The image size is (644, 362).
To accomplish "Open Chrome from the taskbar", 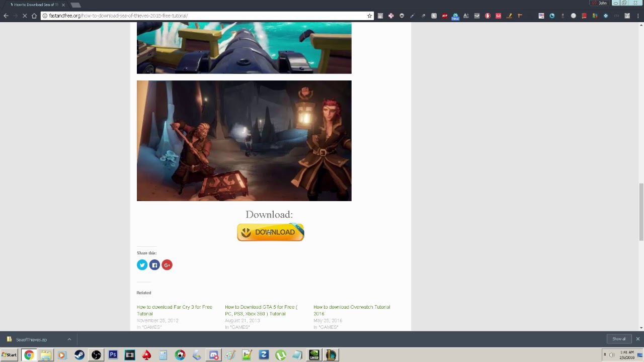I will click(x=29, y=355).
